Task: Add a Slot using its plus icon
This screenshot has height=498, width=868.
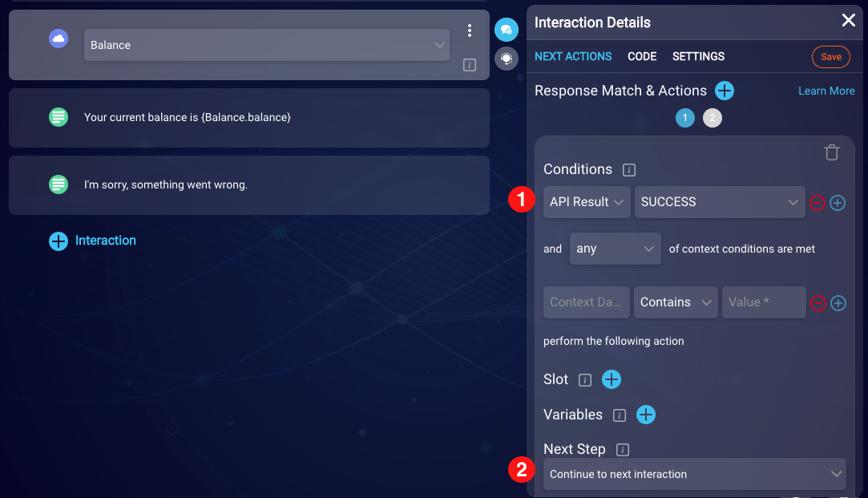Action: [x=612, y=379]
